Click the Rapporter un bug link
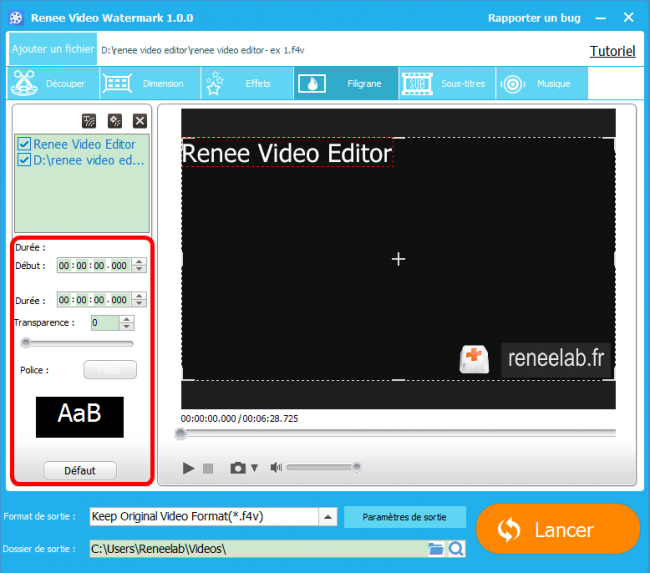Screen dimensions: 650x573 534,18
